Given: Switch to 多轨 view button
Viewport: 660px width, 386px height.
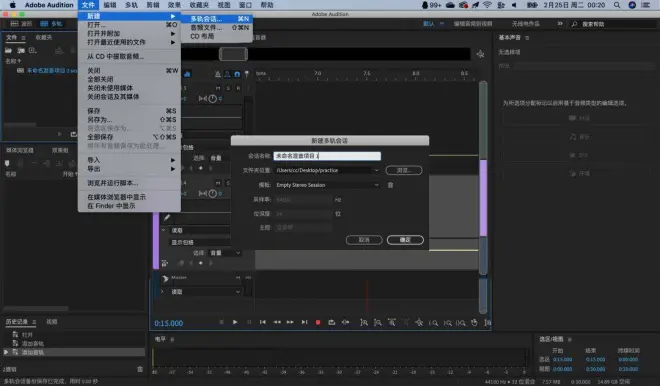Looking at the screenshot, I should 51,24.
